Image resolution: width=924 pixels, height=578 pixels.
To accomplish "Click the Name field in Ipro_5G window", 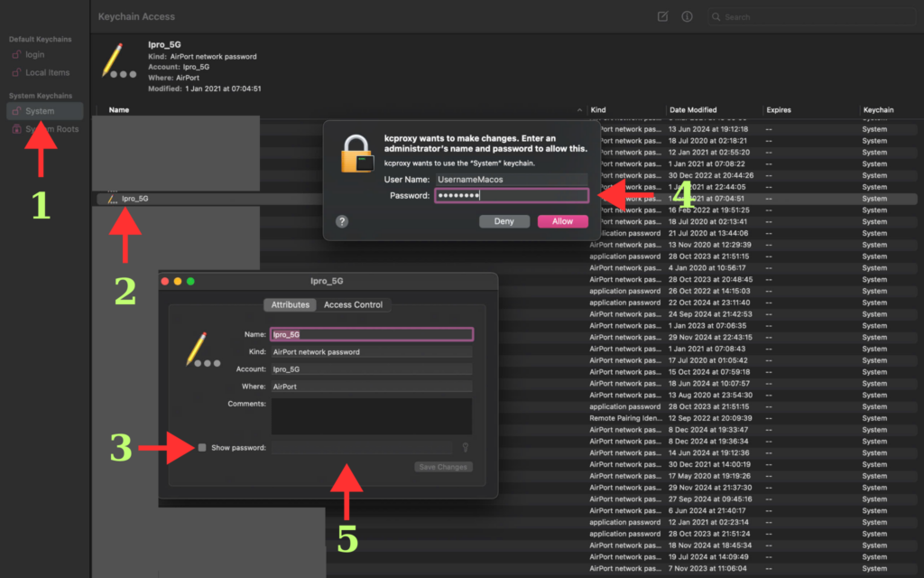I will (x=372, y=334).
